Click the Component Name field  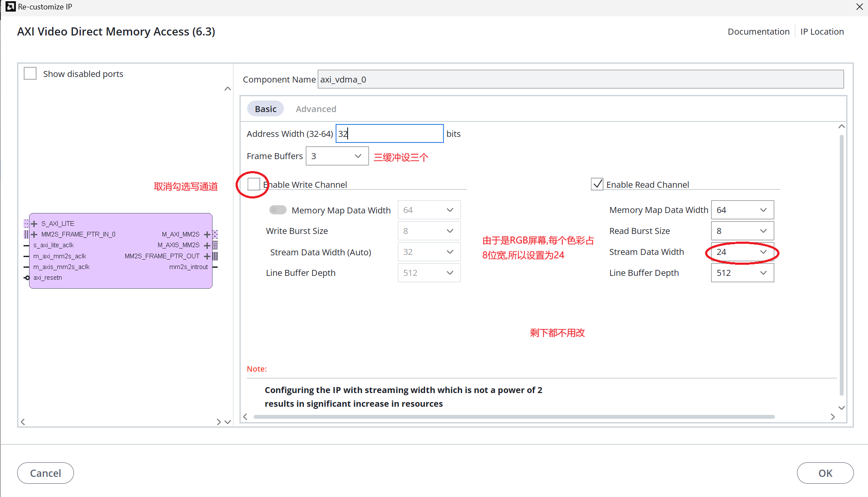click(x=580, y=80)
